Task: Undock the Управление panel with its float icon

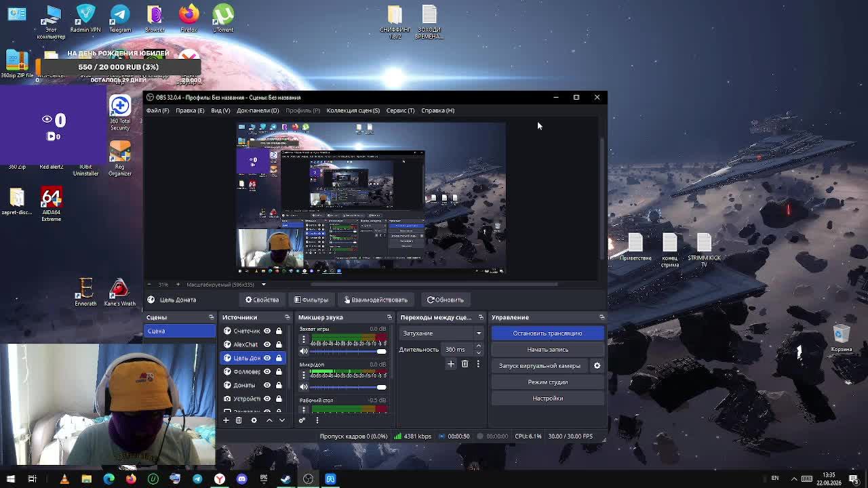Action: (x=601, y=317)
